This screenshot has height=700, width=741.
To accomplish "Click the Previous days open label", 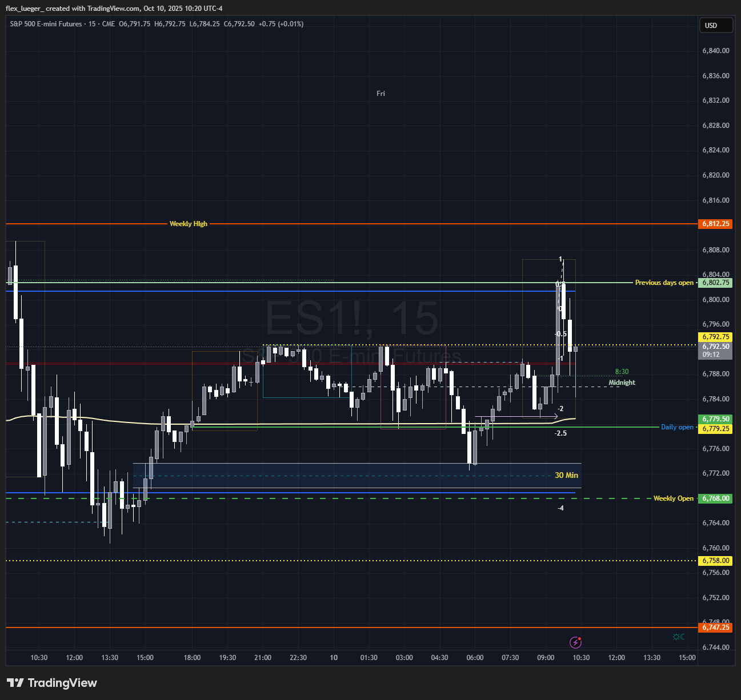I will click(x=664, y=283).
